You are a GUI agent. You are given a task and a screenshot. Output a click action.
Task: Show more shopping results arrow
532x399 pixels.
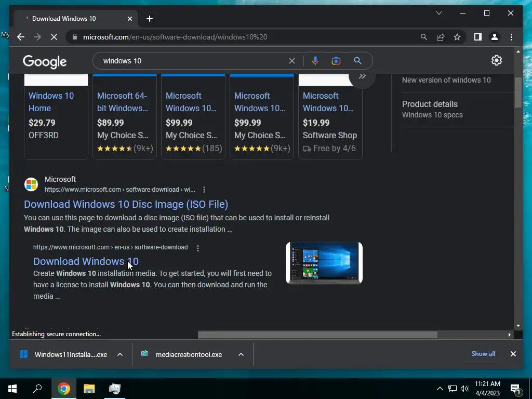(x=362, y=76)
